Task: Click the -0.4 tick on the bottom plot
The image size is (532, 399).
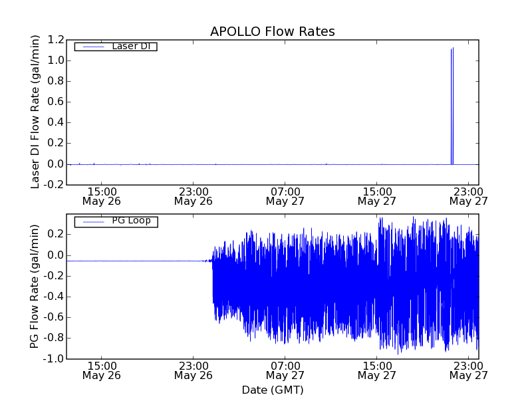Action: point(53,297)
